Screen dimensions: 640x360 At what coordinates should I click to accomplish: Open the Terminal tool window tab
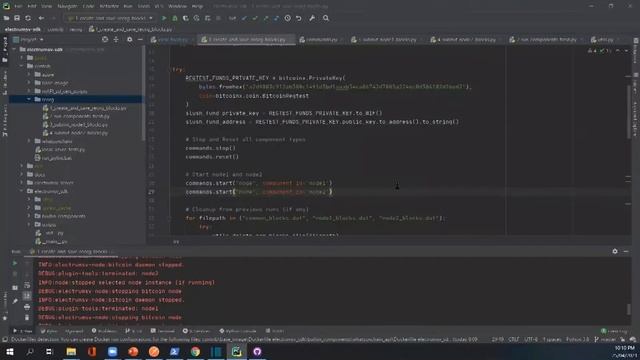tap(162, 331)
